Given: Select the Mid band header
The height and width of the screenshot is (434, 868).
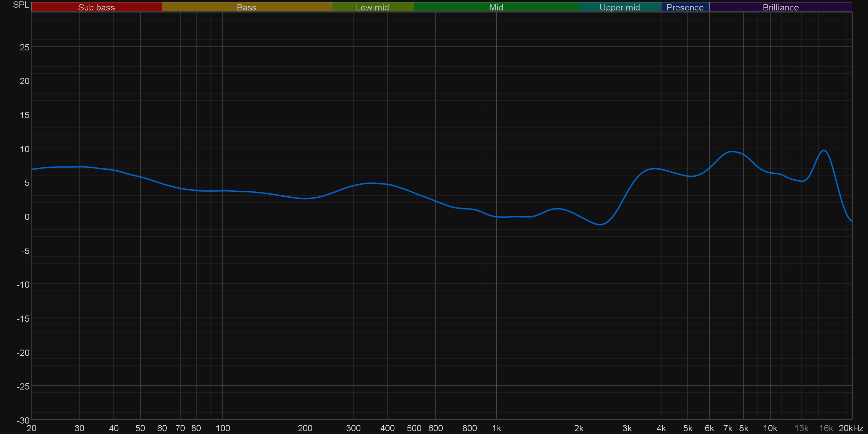Looking at the screenshot, I should [496, 7].
